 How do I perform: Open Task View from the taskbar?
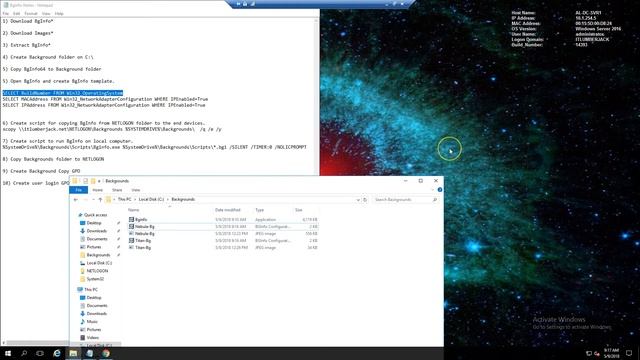(40, 353)
